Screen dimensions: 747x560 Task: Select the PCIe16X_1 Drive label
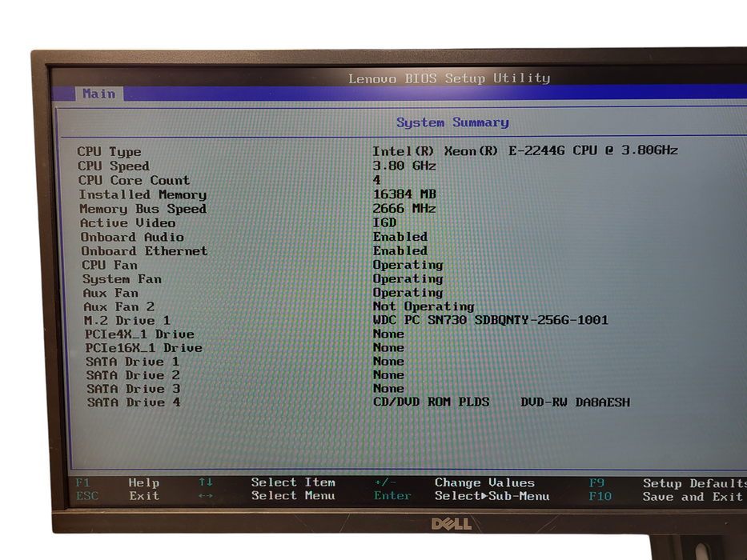pyautogui.click(x=143, y=348)
